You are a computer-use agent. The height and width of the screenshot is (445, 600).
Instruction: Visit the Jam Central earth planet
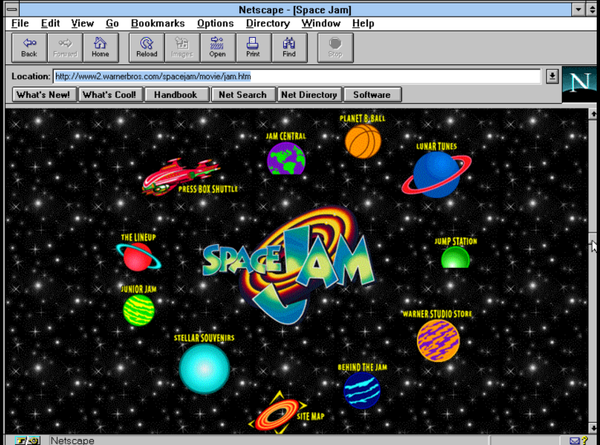pyautogui.click(x=286, y=158)
